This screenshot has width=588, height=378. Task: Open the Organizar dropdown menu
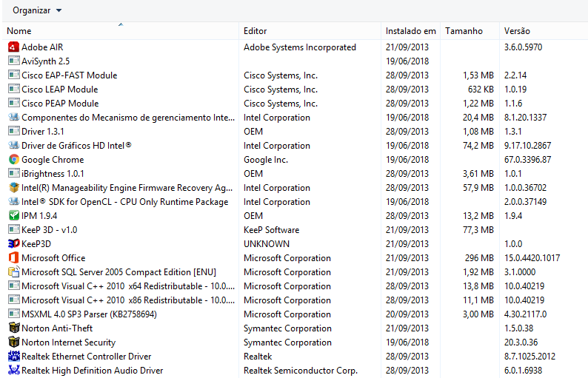coord(37,10)
